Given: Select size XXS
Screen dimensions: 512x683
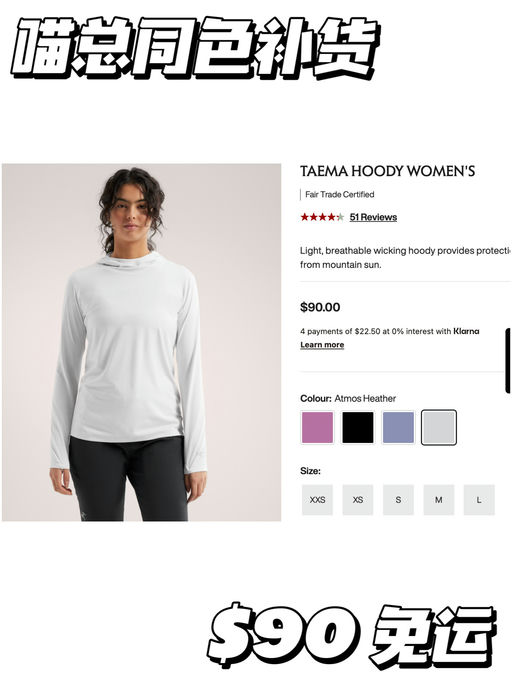Looking at the screenshot, I should [317, 500].
